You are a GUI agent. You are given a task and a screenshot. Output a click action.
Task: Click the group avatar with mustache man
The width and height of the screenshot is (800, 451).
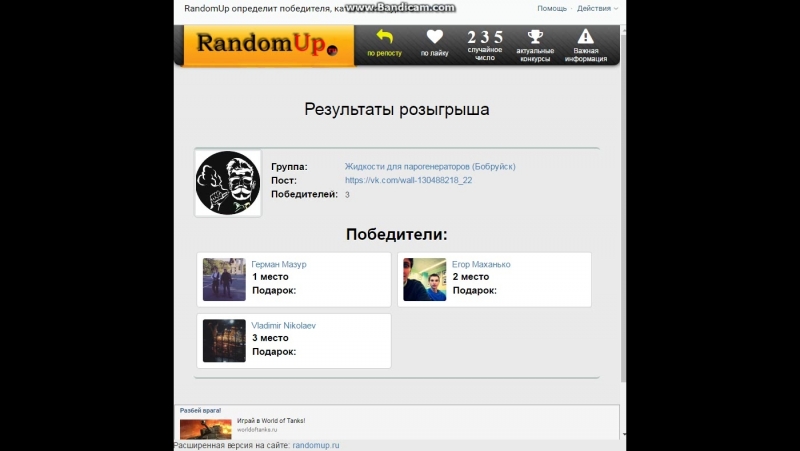click(x=228, y=183)
